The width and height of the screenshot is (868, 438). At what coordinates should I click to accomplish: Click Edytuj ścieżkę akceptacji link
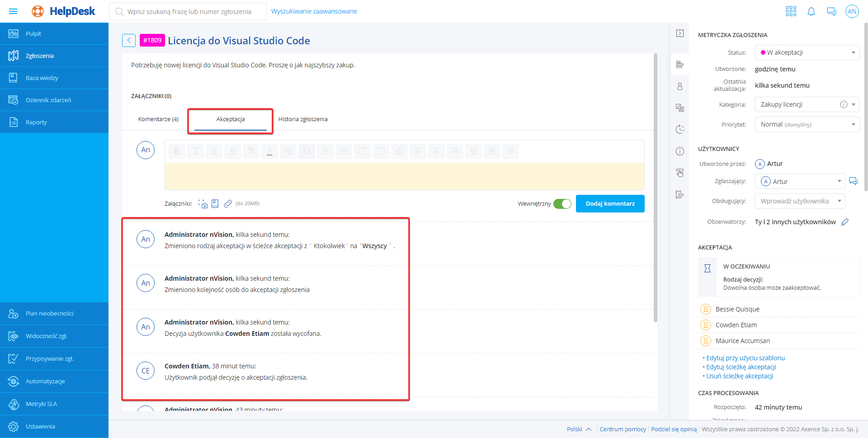741,367
